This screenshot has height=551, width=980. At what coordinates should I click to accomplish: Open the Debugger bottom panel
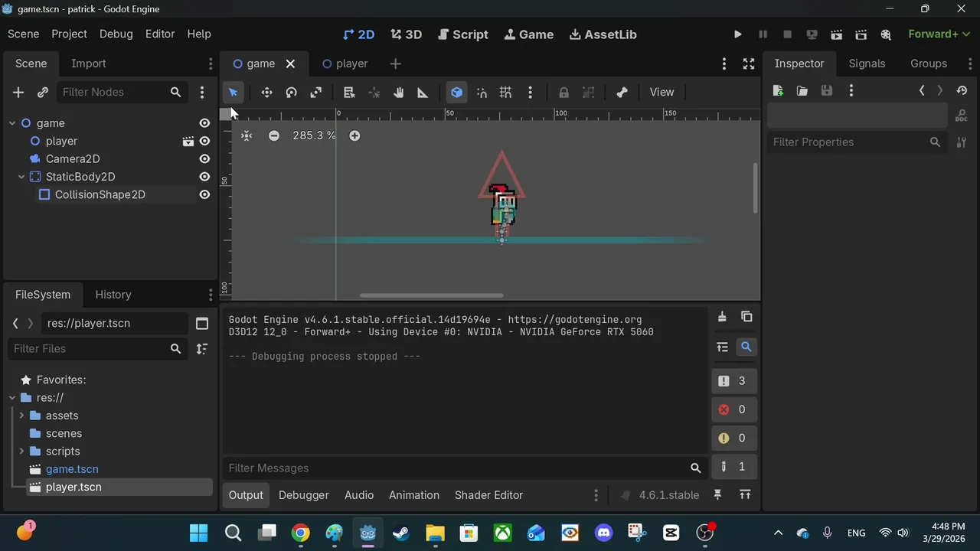(303, 495)
